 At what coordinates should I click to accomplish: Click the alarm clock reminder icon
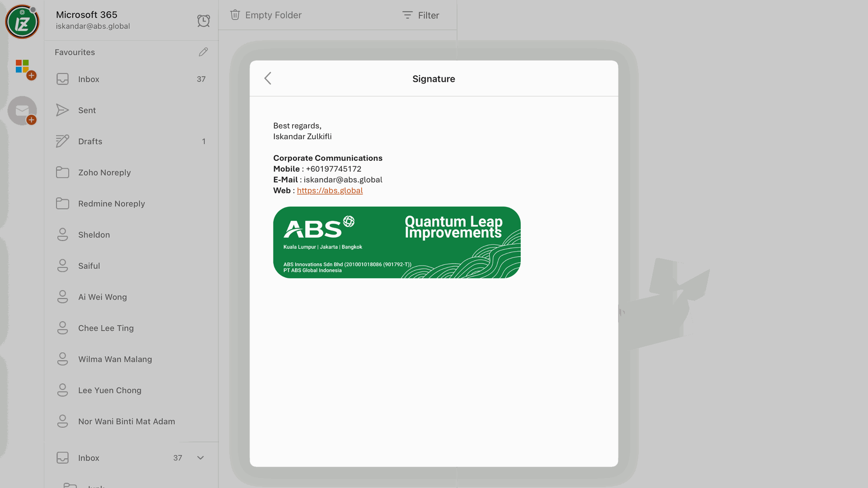click(203, 20)
